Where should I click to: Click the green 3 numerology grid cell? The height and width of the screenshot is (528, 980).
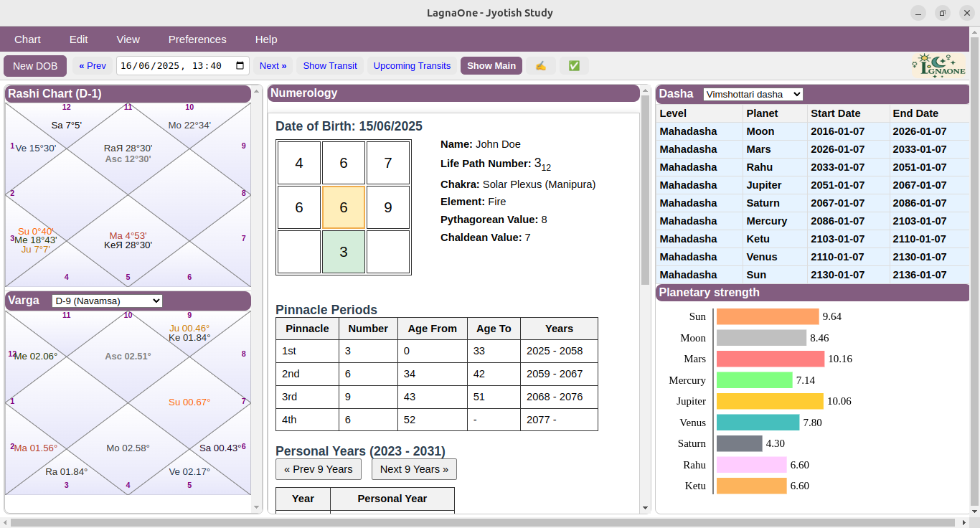point(344,252)
